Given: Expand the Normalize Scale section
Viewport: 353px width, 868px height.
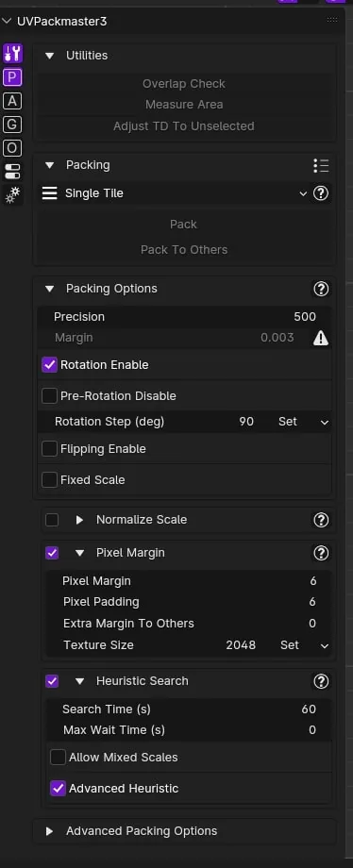Looking at the screenshot, I should (79, 520).
